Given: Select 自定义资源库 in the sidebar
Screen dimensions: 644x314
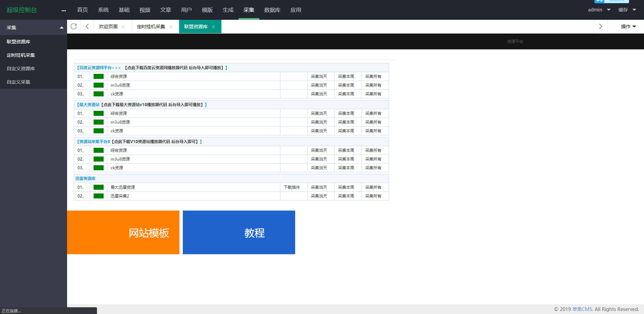Looking at the screenshot, I should (21, 69).
